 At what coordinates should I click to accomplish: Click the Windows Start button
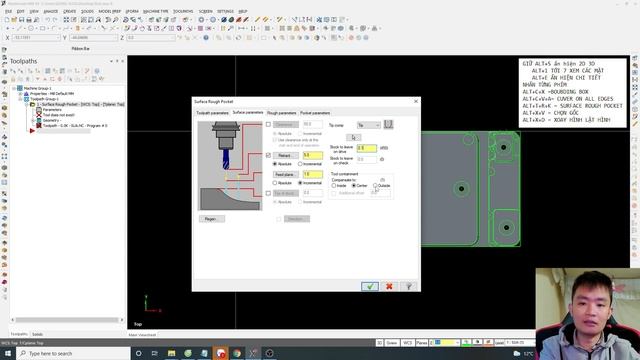point(7,353)
